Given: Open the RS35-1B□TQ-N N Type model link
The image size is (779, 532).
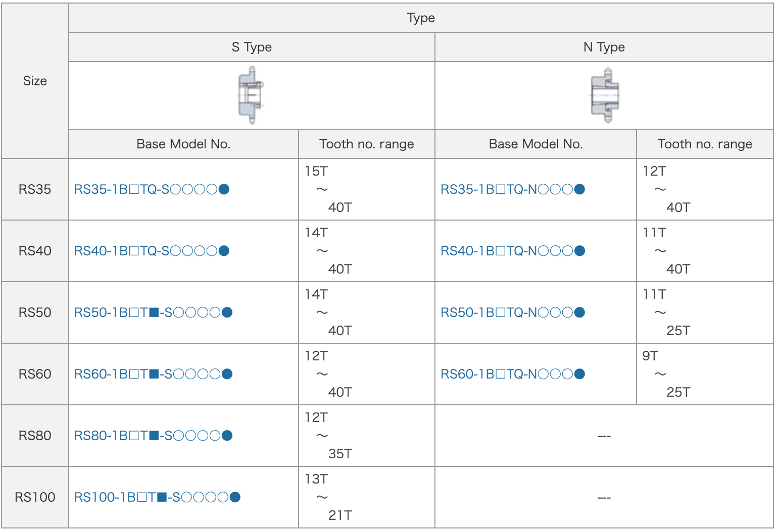Looking at the screenshot, I should (513, 189).
